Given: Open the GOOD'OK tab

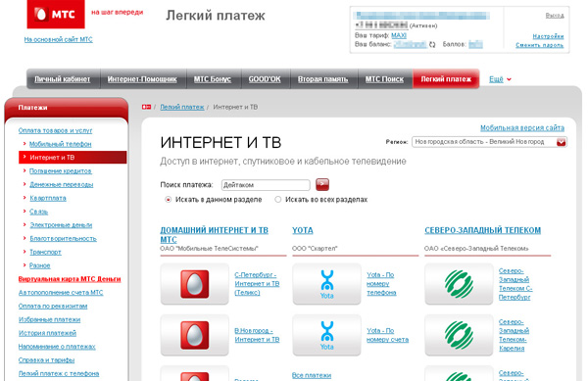Looking at the screenshot, I should (265, 79).
